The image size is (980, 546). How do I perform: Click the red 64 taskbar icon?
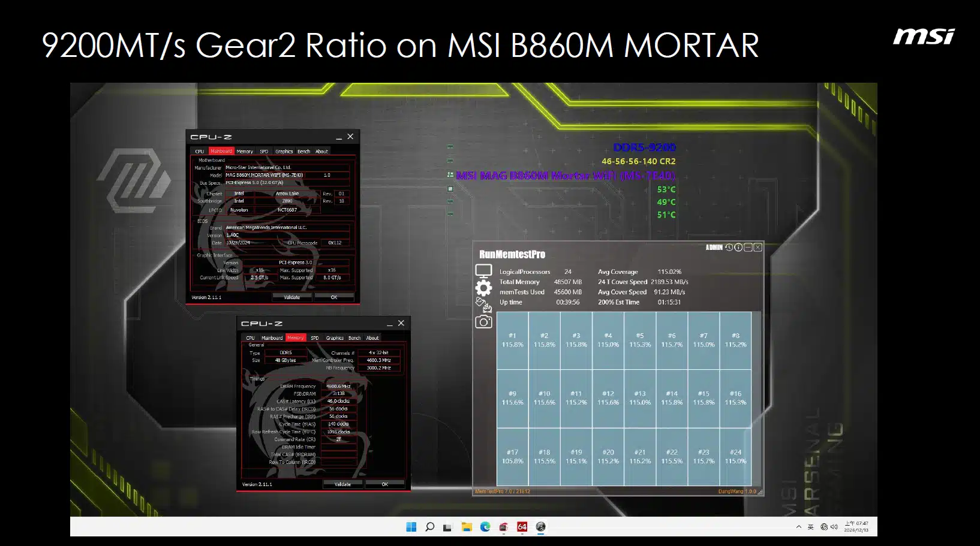[x=522, y=527]
